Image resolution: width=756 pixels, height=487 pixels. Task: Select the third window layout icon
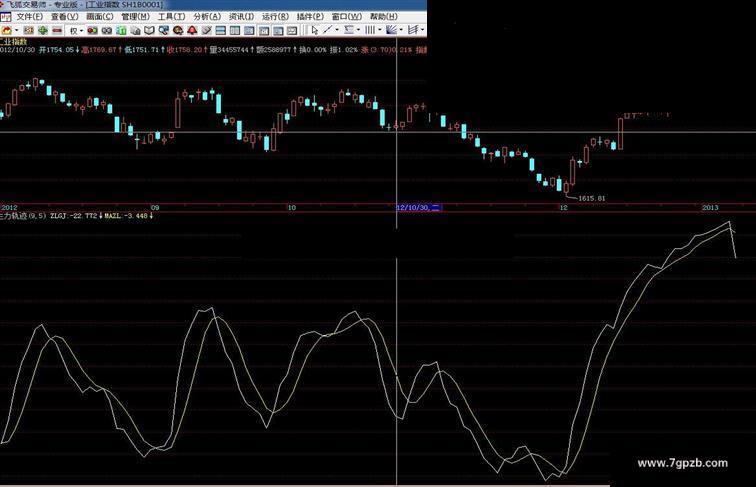click(249, 30)
